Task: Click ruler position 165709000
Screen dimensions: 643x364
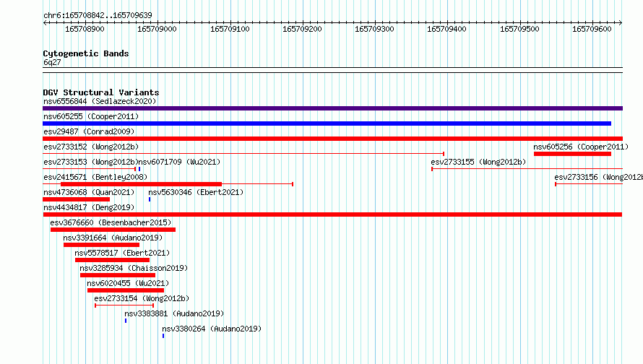Action: (x=157, y=29)
